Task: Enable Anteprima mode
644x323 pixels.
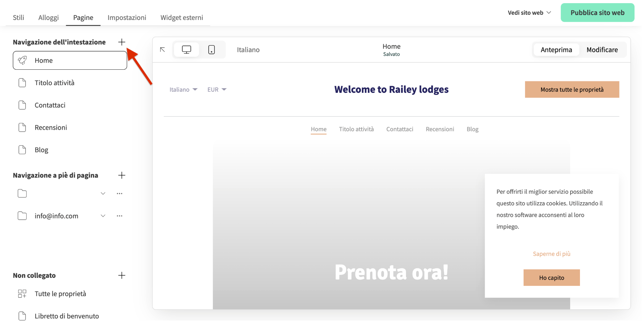Action: pyautogui.click(x=556, y=49)
